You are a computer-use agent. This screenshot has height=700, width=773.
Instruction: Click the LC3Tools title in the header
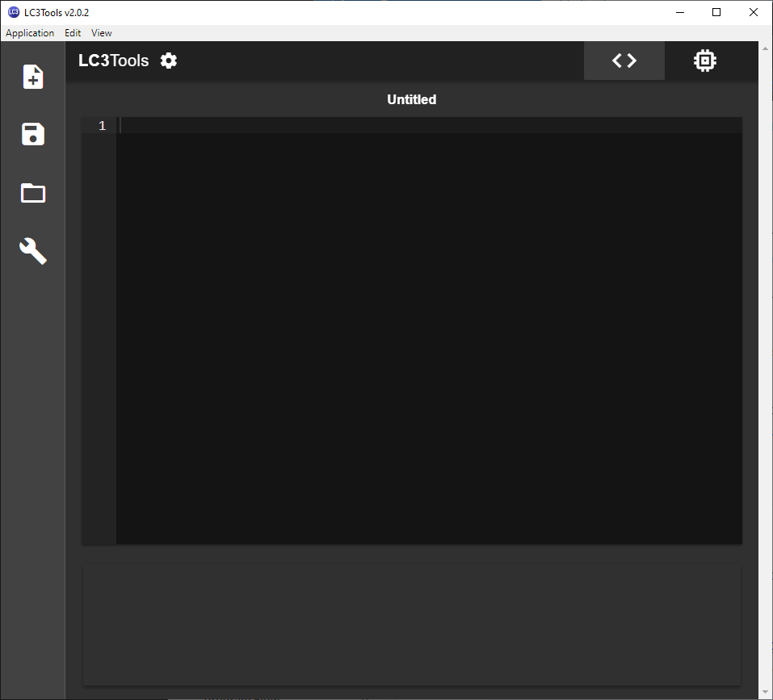(x=113, y=61)
